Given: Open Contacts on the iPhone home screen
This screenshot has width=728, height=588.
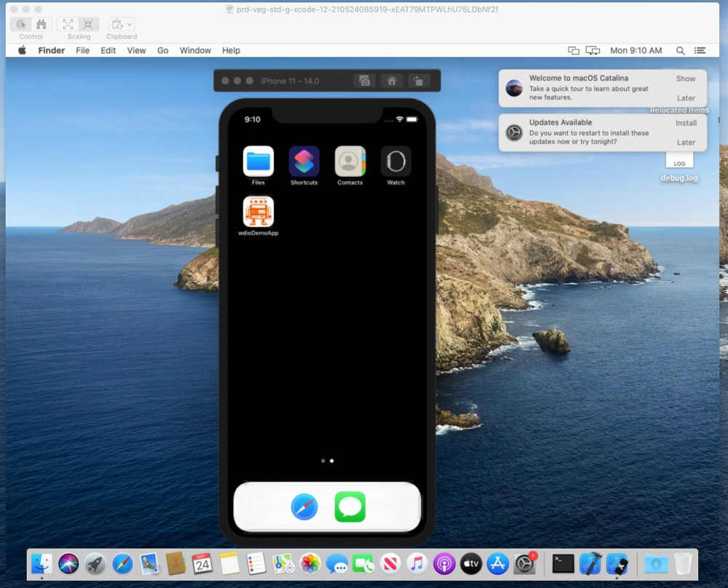Looking at the screenshot, I should click(x=350, y=162).
